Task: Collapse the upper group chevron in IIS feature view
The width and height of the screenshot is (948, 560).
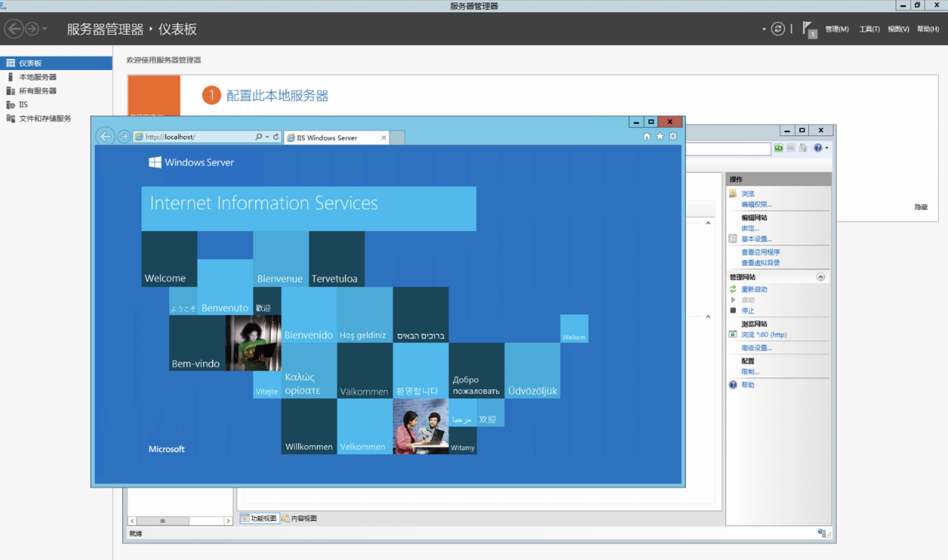Action: (x=708, y=223)
